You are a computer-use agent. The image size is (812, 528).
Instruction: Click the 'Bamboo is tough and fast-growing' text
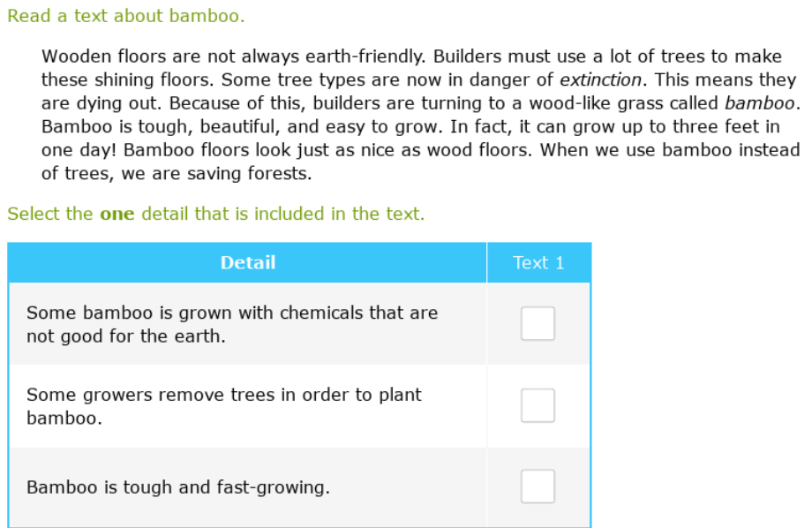click(x=177, y=487)
